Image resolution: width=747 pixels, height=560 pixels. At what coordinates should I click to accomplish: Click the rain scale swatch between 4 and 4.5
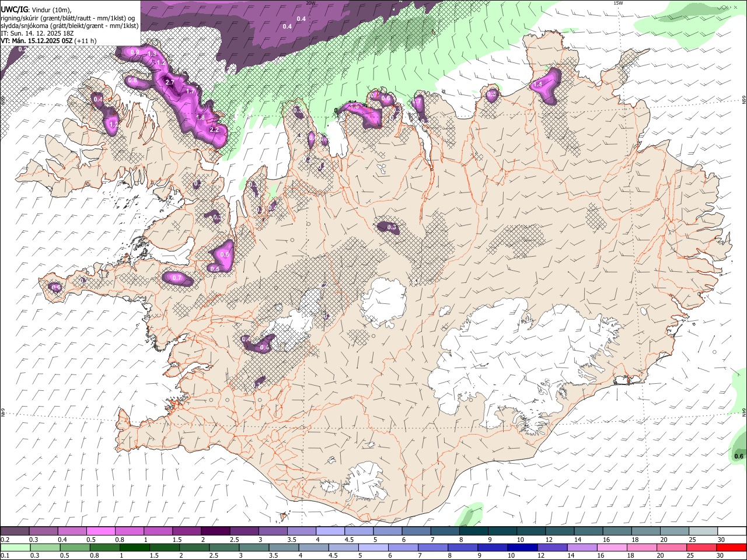313,548
